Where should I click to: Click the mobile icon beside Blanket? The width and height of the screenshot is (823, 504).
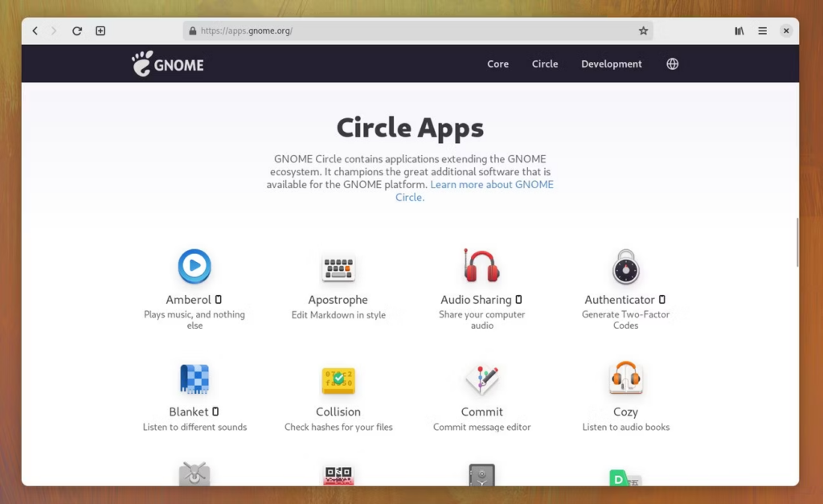click(x=215, y=412)
